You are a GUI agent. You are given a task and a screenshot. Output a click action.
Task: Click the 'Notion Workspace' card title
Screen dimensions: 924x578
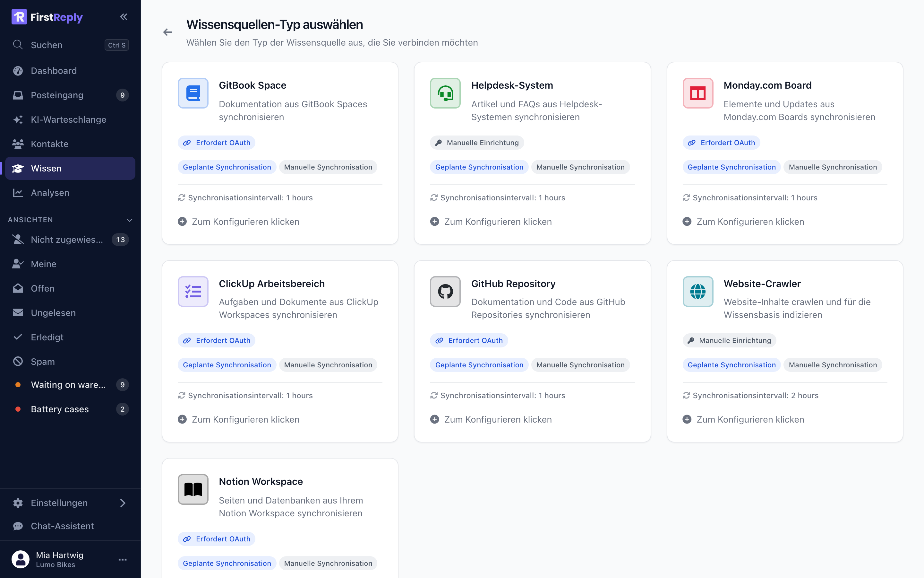pos(261,482)
